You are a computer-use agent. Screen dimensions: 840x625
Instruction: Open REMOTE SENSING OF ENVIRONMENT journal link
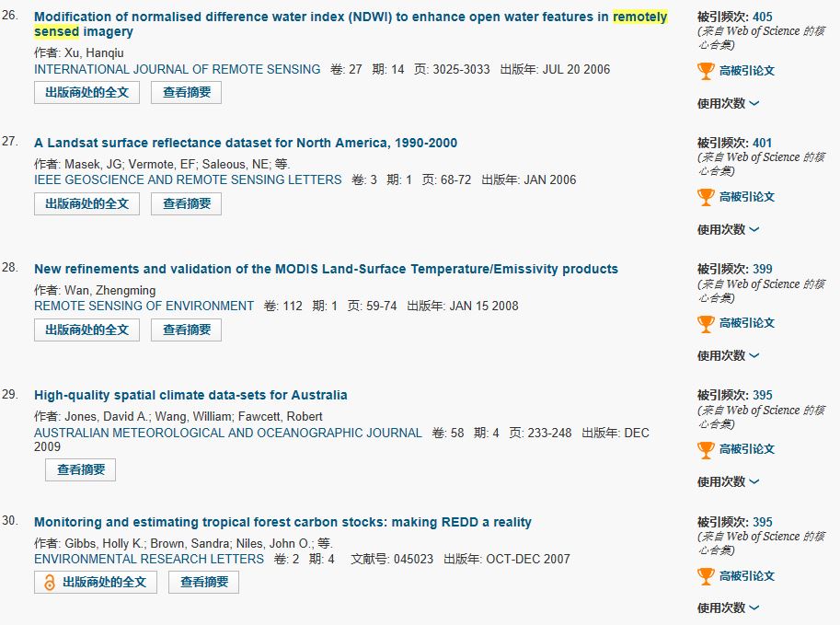144,307
